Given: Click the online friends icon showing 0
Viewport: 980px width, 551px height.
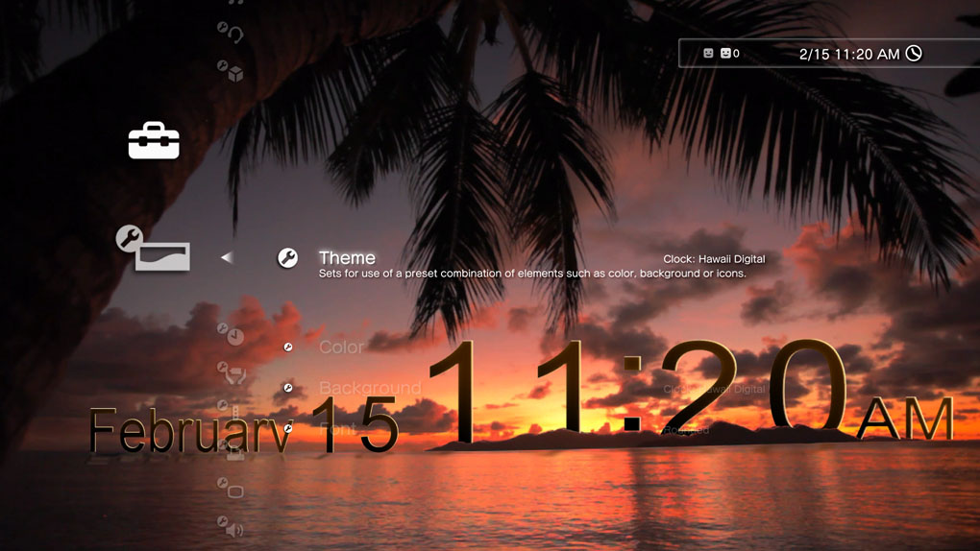Looking at the screenshot, I should tap(729, 53).
